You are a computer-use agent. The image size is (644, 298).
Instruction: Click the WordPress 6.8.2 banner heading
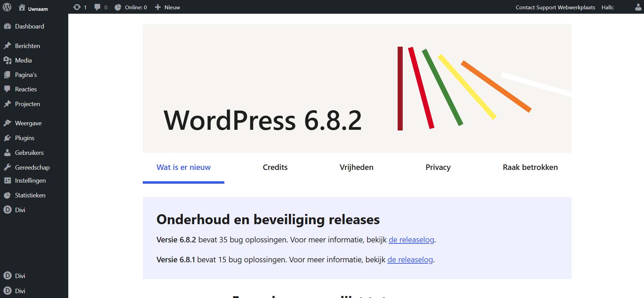coord(263,121)
